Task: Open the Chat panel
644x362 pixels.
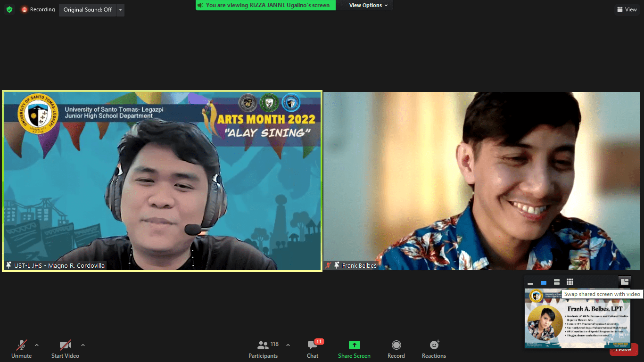Action: pos(313,349)
